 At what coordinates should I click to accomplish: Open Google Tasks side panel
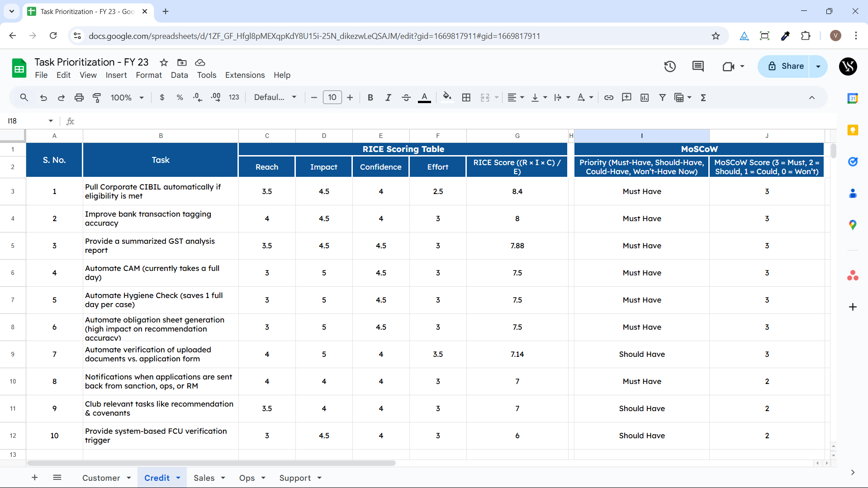pos(853,162)
